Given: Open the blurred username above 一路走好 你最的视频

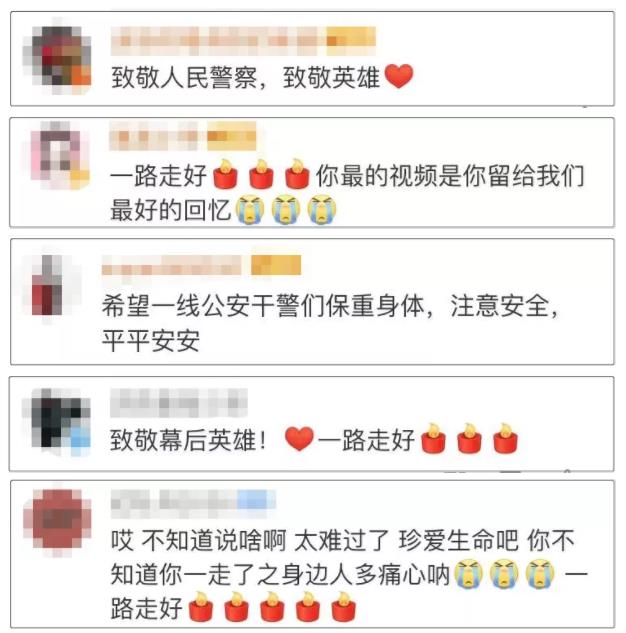Looking at the screenshot, I should coord(157,136).
